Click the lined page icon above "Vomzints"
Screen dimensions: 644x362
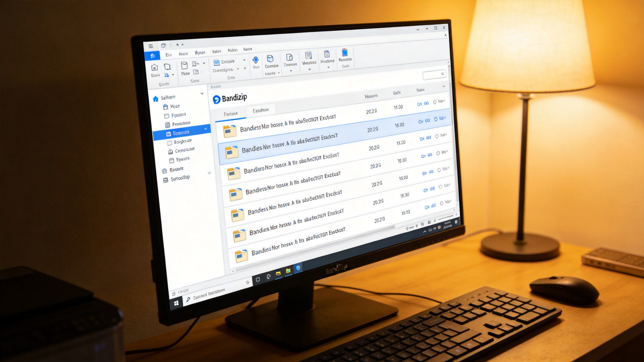[308, 55]
